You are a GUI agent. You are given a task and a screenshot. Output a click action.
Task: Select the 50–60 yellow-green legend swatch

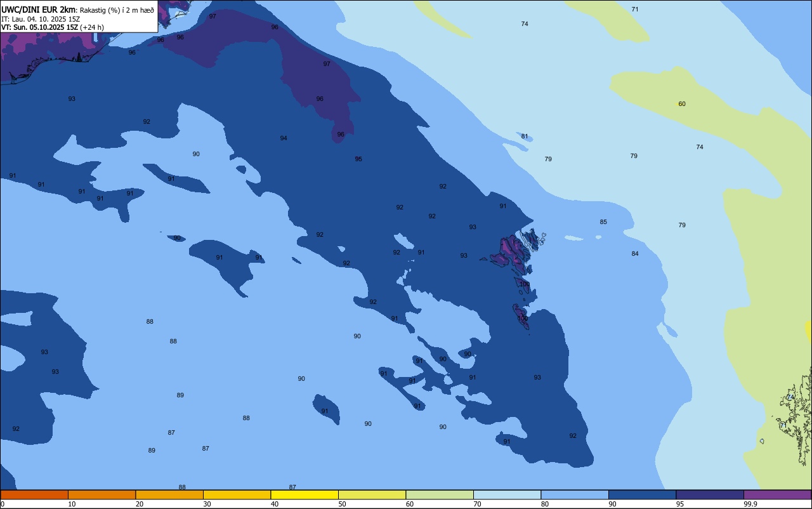point(372,494)
